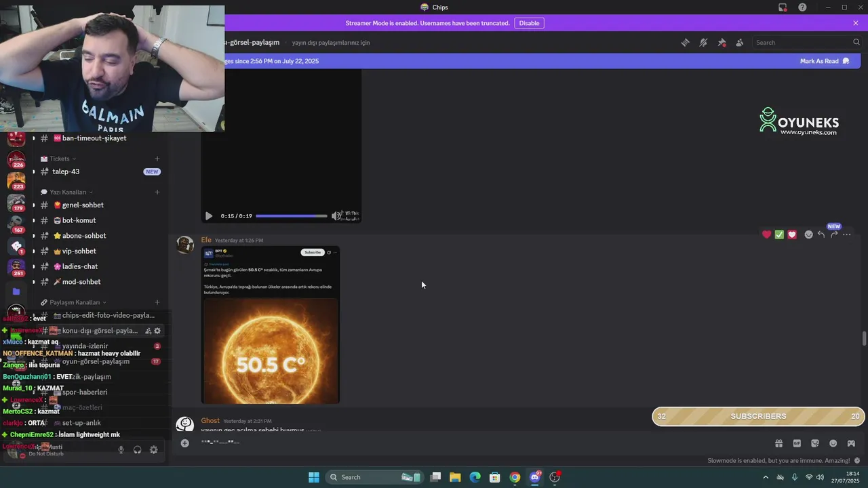This screenshot has height=488, width=868.
Task: Open File Explorer from taskbar
Action: [455, 477]
